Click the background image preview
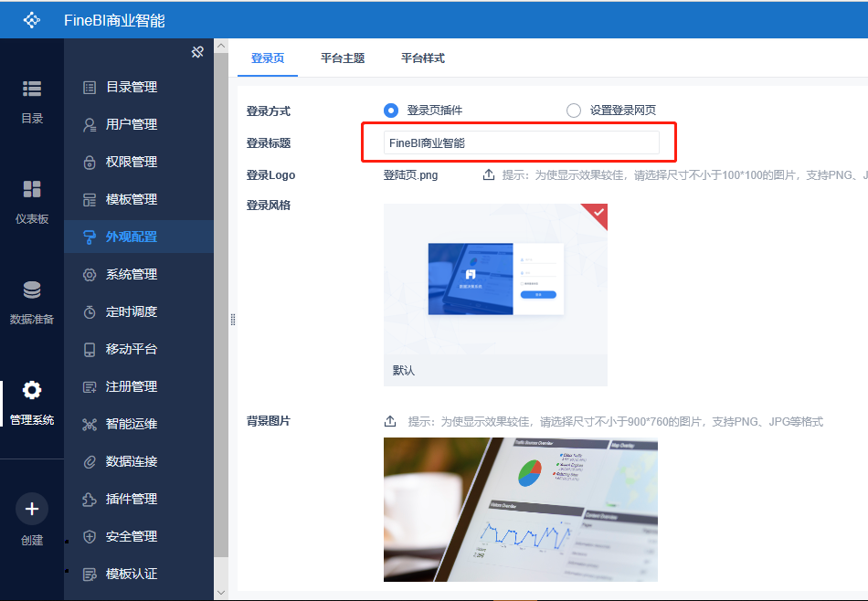The image size is (868, 601). 521,509
